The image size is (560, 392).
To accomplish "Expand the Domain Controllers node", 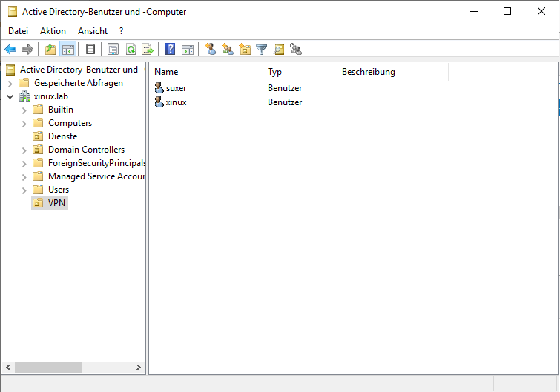I will point(24,150).
